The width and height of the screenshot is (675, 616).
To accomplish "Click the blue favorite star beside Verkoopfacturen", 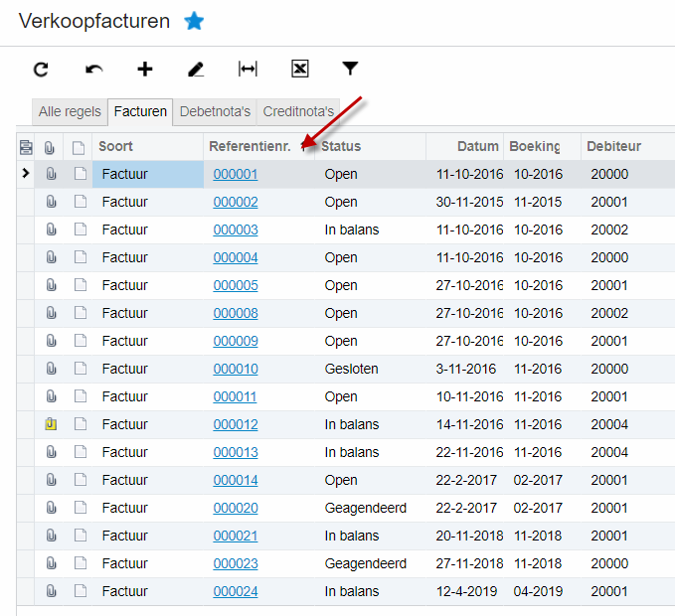I will pos(194,21).
